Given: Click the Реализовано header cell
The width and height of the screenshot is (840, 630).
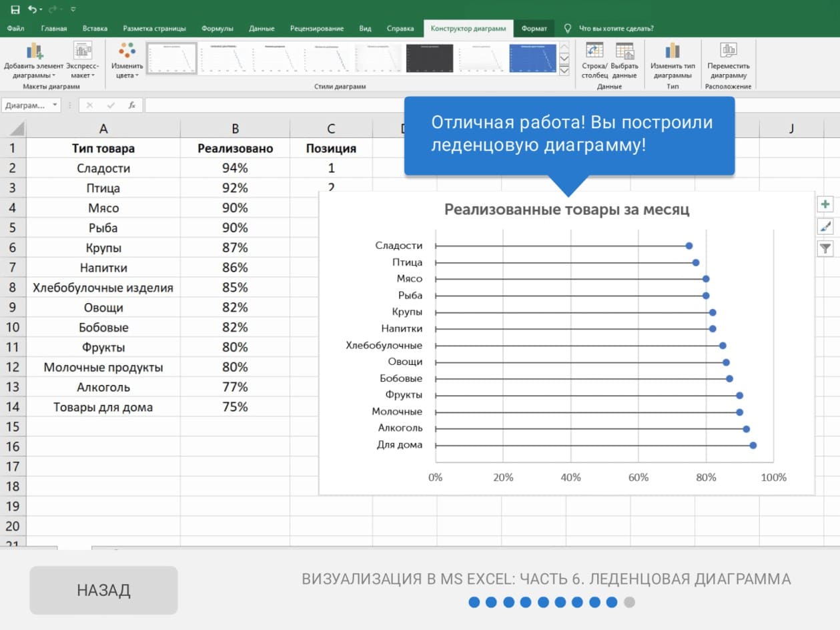Looking at the screenshot, I should (x=235, y=148).
